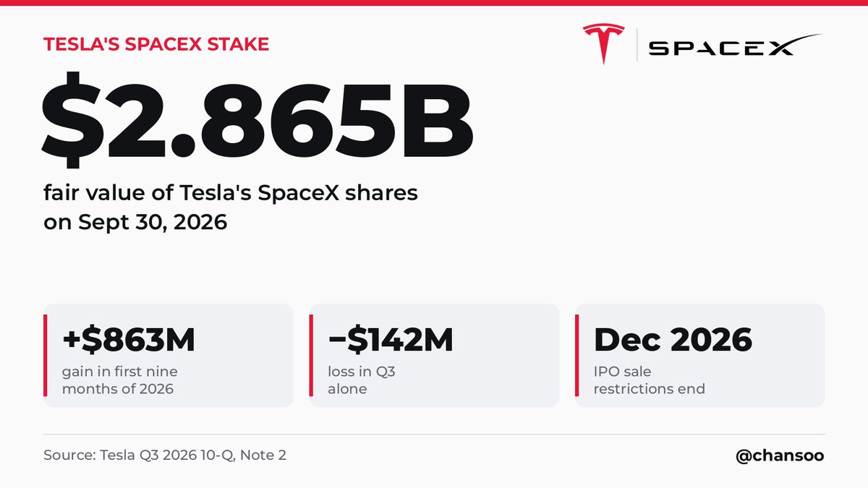Click red accent bar on gain card

click(x=46, y=355)
